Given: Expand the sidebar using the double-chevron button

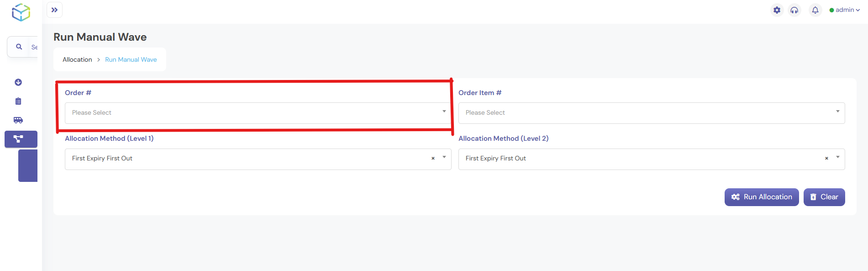Looking at the screenshot, I should pos(54,10).
